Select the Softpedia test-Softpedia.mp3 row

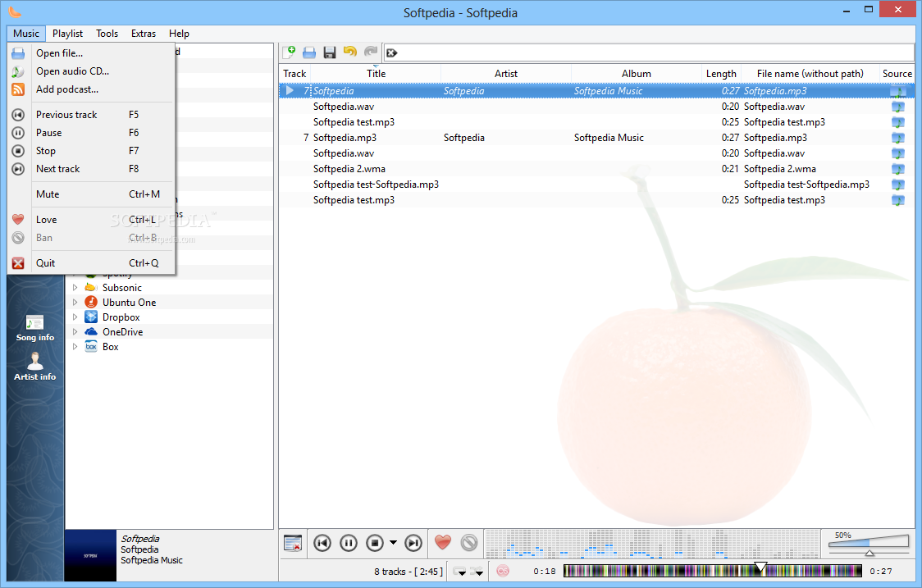(597, 185)
